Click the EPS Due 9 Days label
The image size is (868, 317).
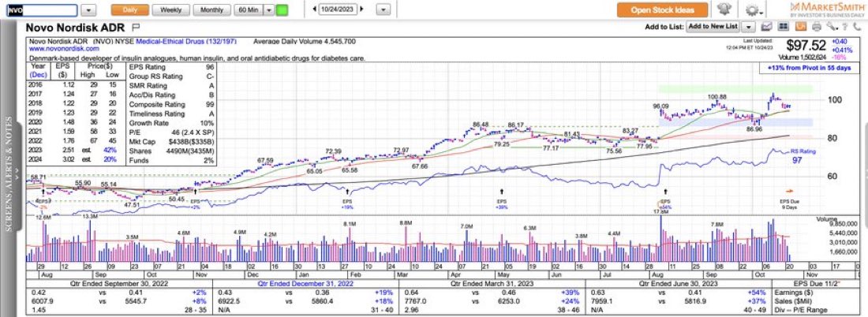point(788,205)
